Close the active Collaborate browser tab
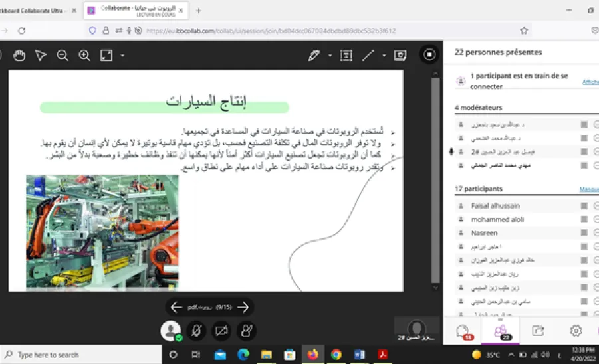Viewport: 599px width, 364px height. pyautogui.click(x=181, y=11)
